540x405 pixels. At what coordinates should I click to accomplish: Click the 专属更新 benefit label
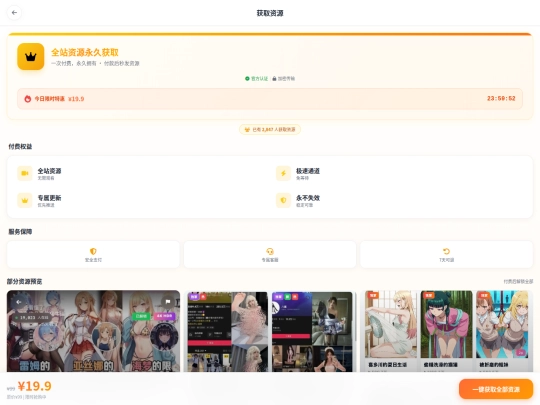pyautogui.click(x=49, y=198)
